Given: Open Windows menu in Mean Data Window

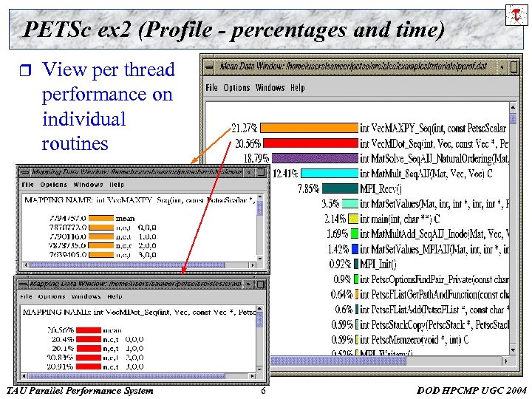Looking at the screenshot, I should coord(270,87).
